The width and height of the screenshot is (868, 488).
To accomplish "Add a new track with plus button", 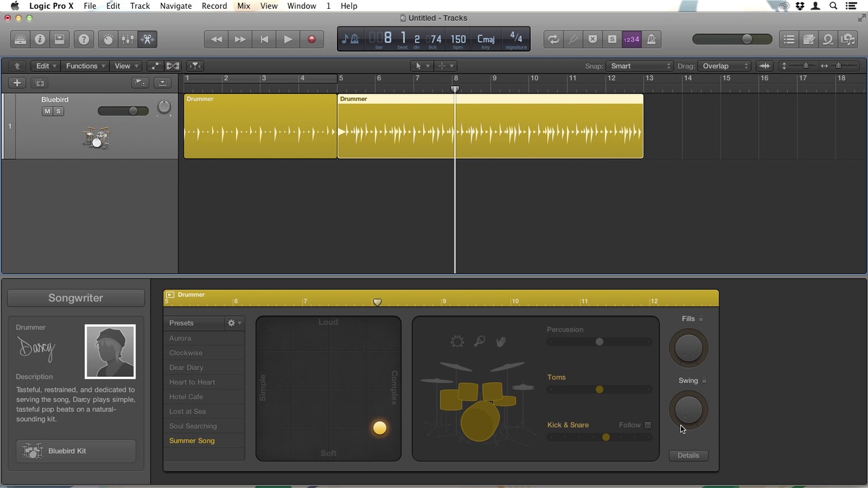I will click(17, 83).
